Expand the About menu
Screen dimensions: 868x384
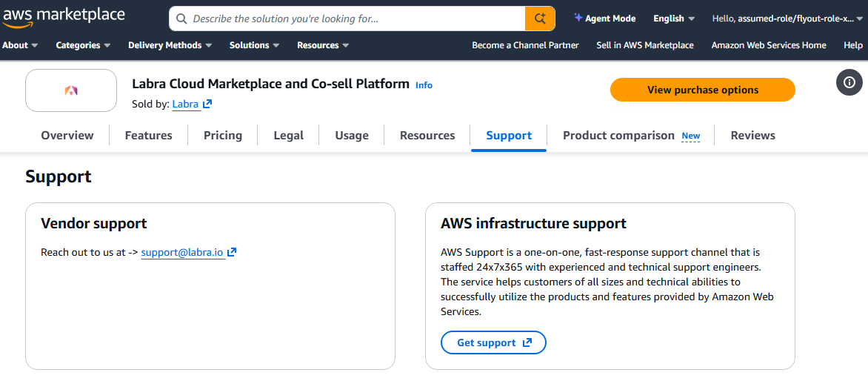(x=20, y=45)
